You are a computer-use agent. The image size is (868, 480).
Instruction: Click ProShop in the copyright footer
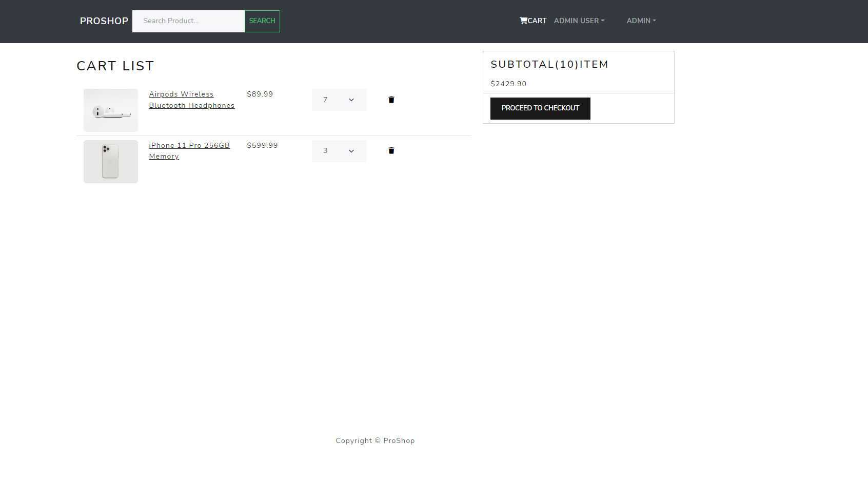pos(399,440)
